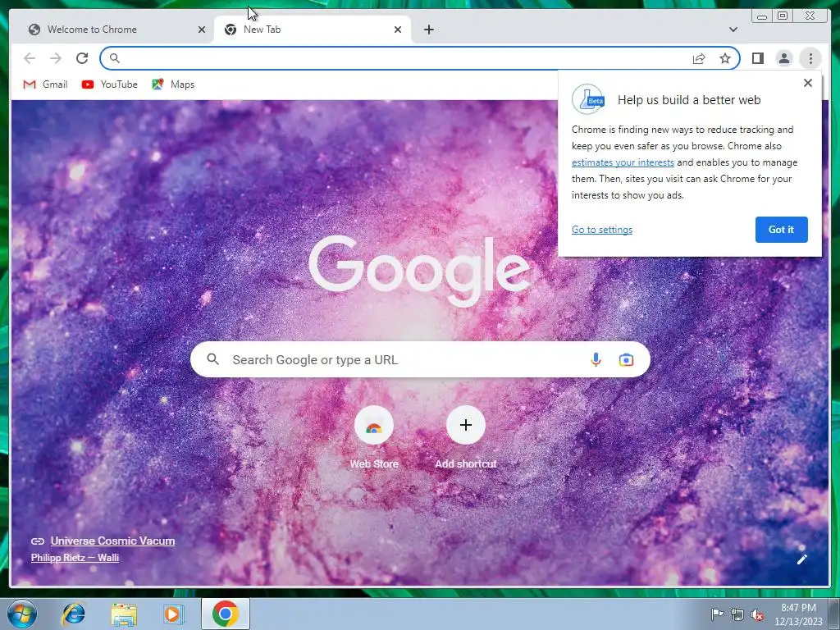
Task: Click the search magnifier in Google box
Action: coord(212,359)
